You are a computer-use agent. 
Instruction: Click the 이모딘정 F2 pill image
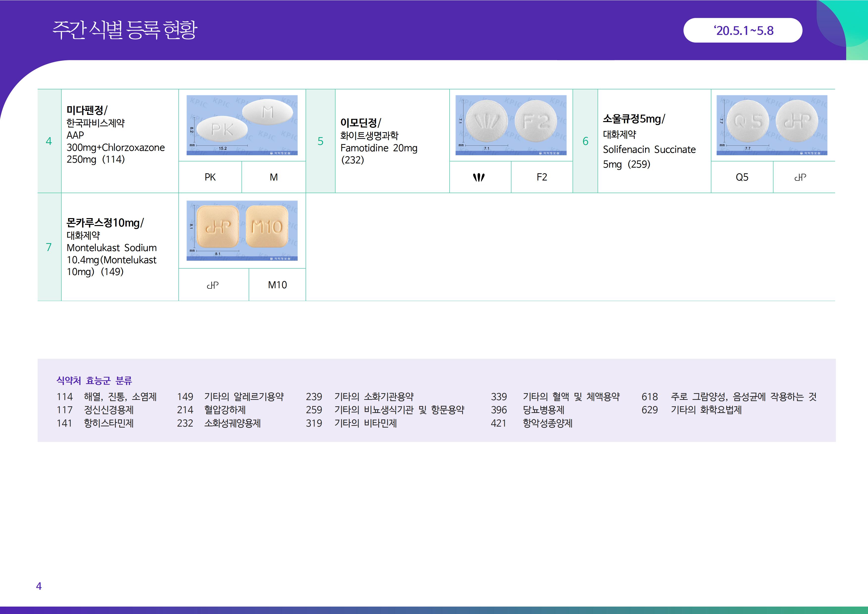tap(511, 125)
